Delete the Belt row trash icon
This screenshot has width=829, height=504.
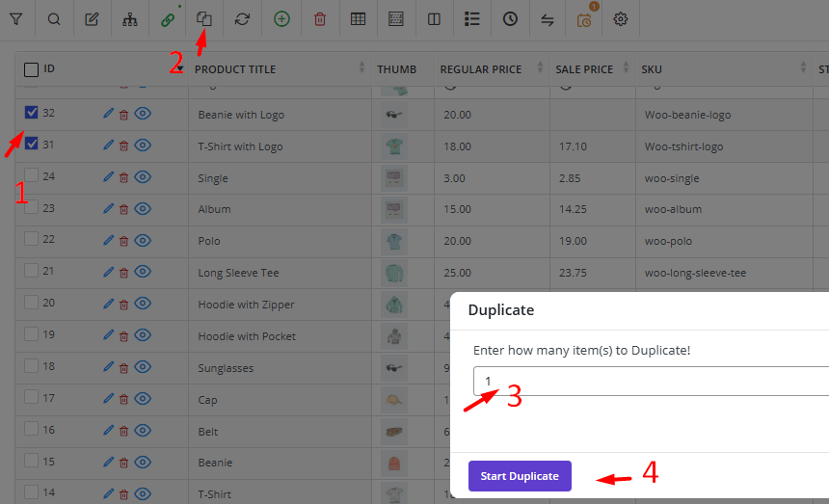pyautogui.click(x=123, y=432)
